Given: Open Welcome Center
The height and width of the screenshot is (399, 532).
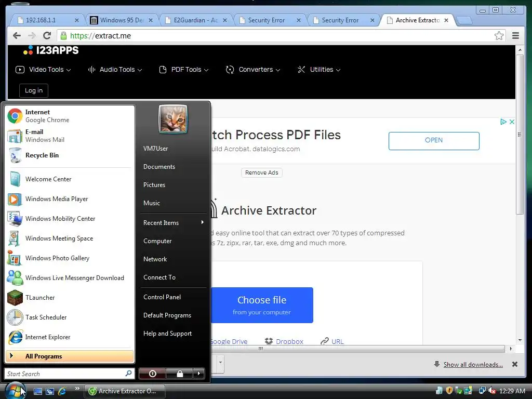Looking at the screenshot, I should pyautogui.click(x=70, y=179).
